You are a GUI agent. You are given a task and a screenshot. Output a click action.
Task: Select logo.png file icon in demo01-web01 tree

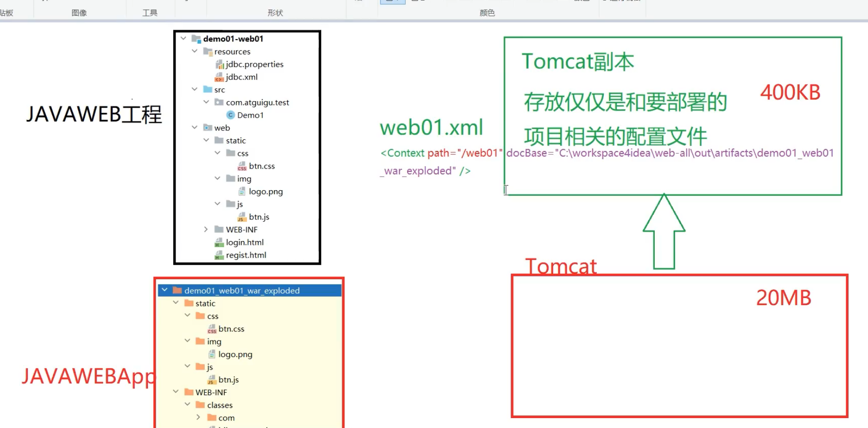[242, 191]
